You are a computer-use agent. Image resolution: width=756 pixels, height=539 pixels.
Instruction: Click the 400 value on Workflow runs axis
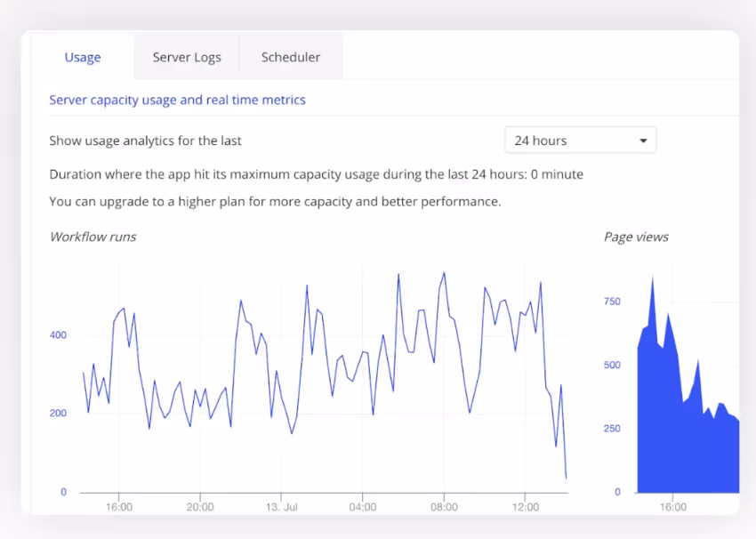pos(58,335)
